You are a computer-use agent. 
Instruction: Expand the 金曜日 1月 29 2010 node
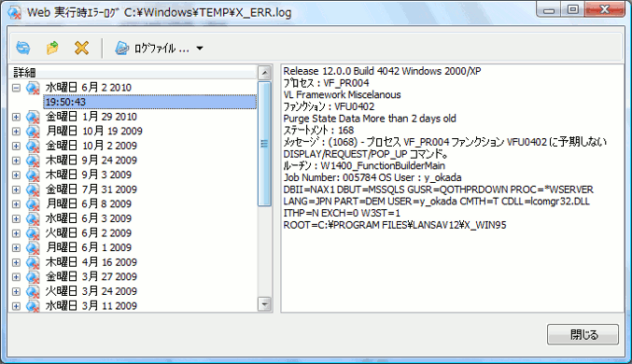(x=16, y=117)
